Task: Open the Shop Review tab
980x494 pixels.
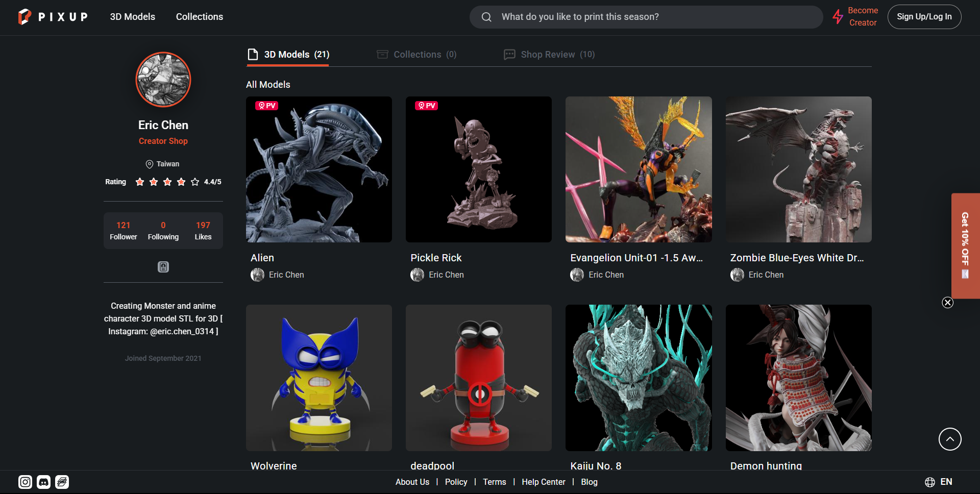Action: click(x=549, y=54)
